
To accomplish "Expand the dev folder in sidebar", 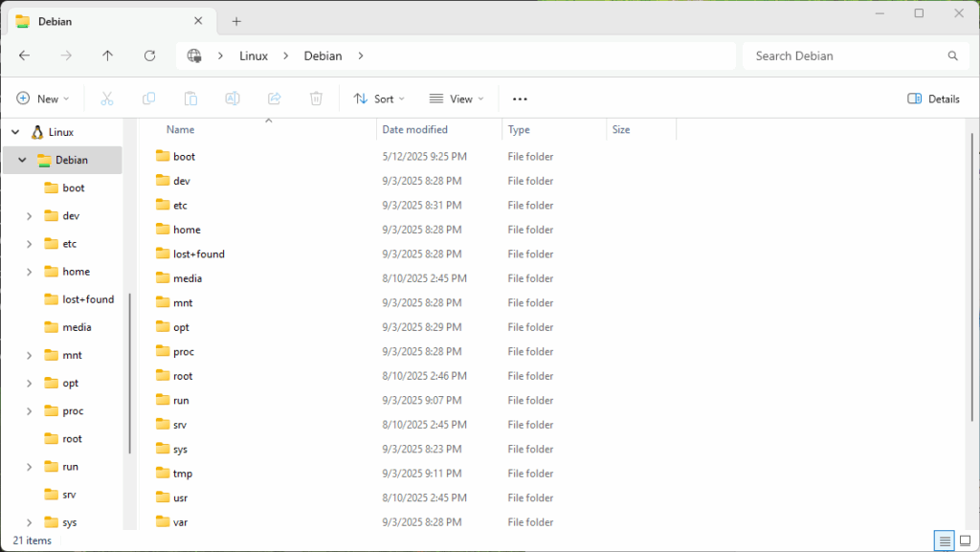I will tap(29, 216).
